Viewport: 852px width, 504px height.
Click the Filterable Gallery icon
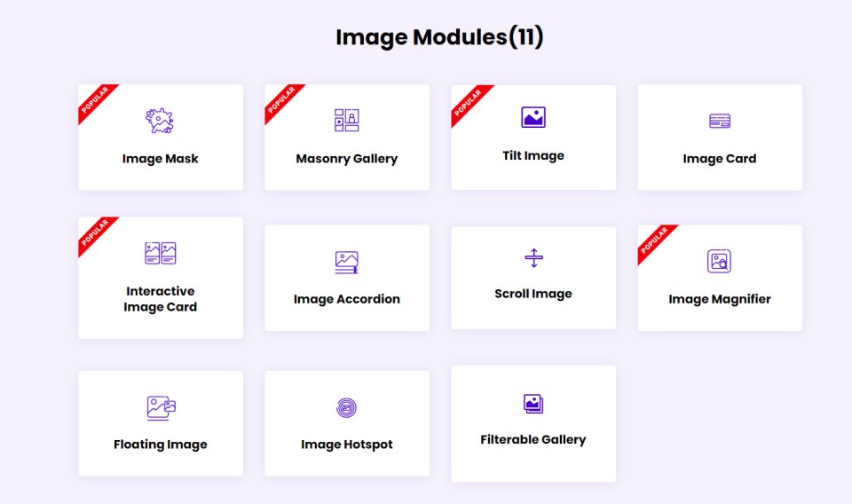533,404
